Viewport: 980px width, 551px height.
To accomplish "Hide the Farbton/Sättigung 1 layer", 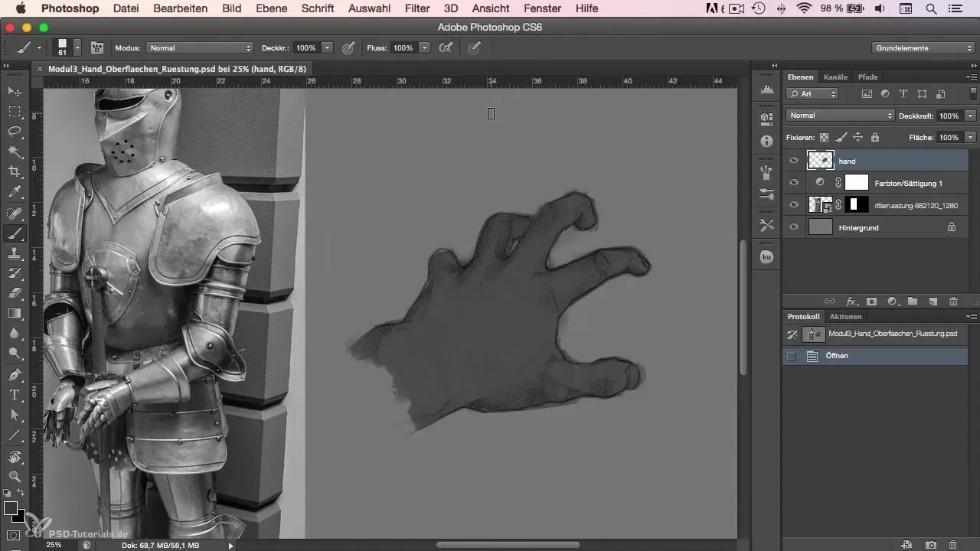I will click(794, 183).
